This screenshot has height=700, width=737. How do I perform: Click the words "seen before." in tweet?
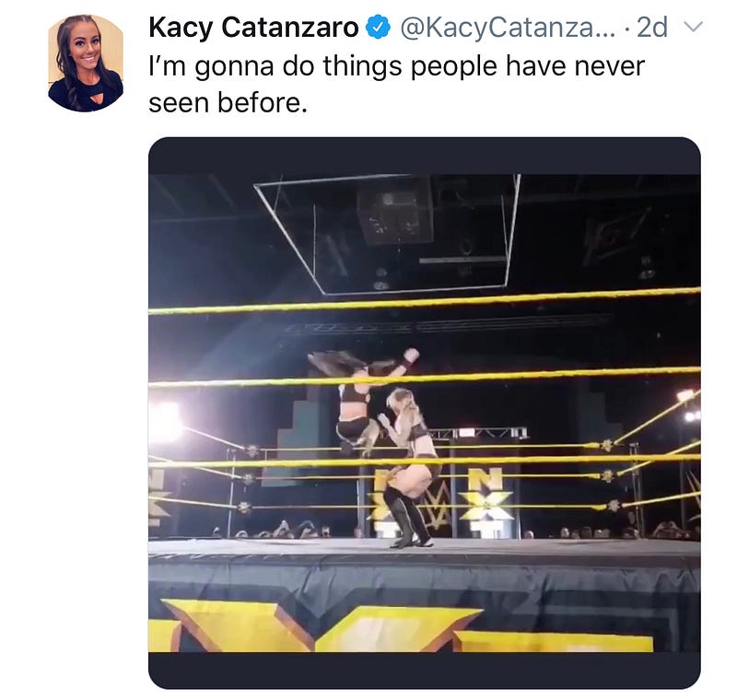pos(227,103)
